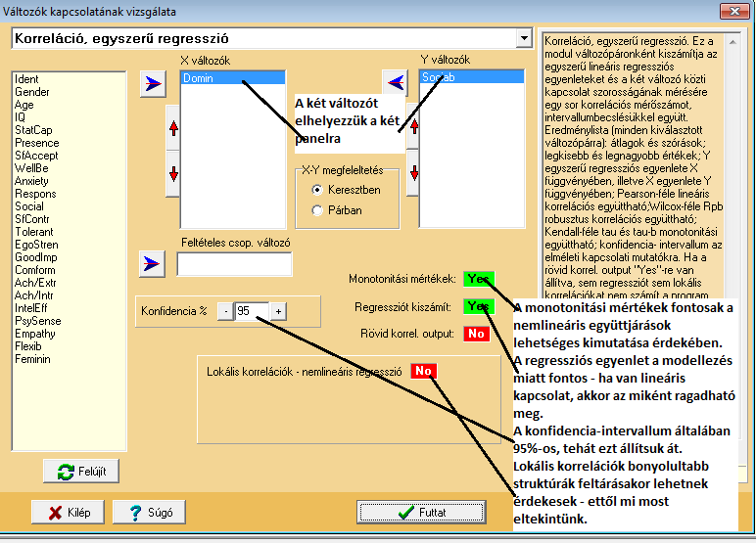This screenshot has width=756, height=543.
Task: Click red down arrow beside X változók list
Action: [x=172, y=175]
